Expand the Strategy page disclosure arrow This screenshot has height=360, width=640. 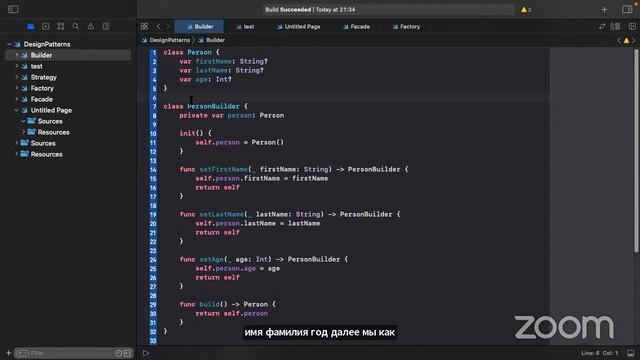pyautogui.click(x=17, y=77)
